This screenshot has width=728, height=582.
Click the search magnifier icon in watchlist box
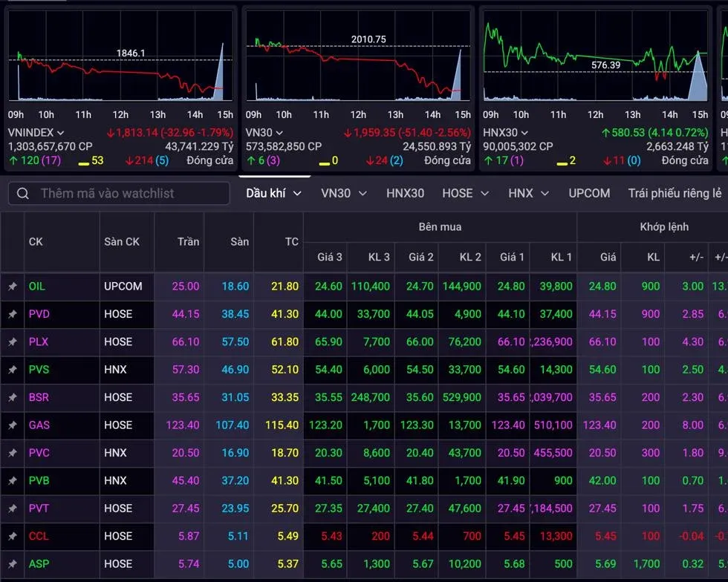[23, 194]
